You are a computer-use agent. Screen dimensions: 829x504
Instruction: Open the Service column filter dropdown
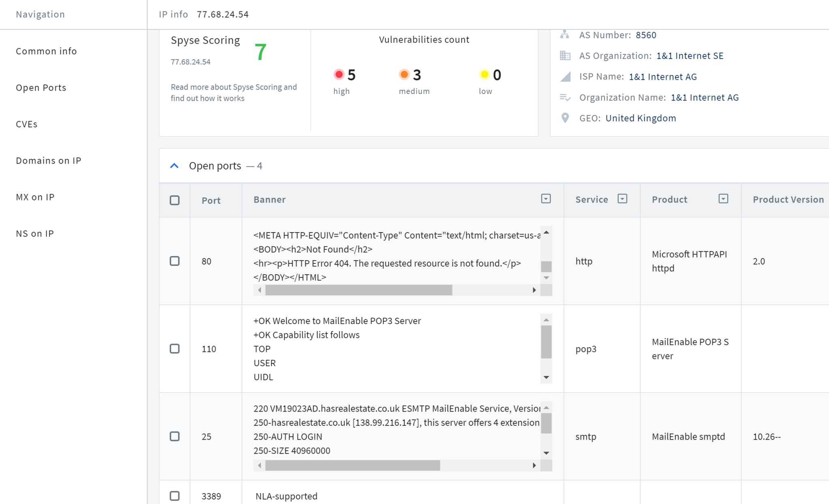(x=622, y=199)
